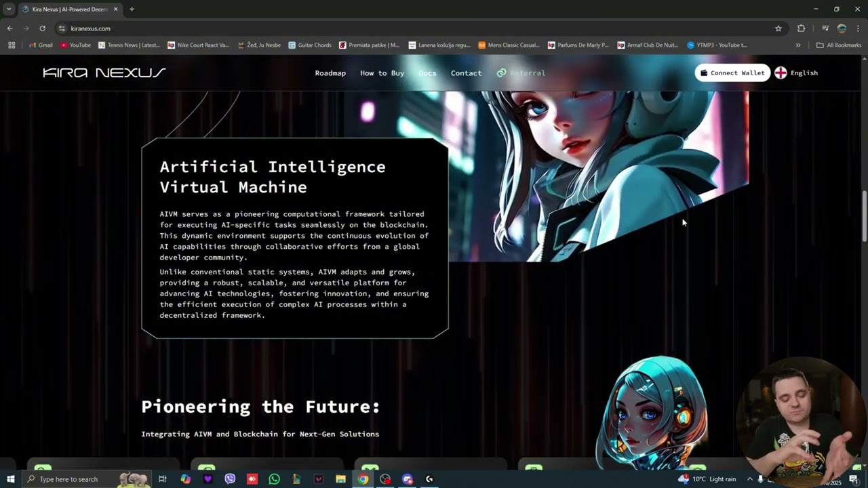Open the Tennis News bookmark
868x488 pixels.
click(129, 45)
